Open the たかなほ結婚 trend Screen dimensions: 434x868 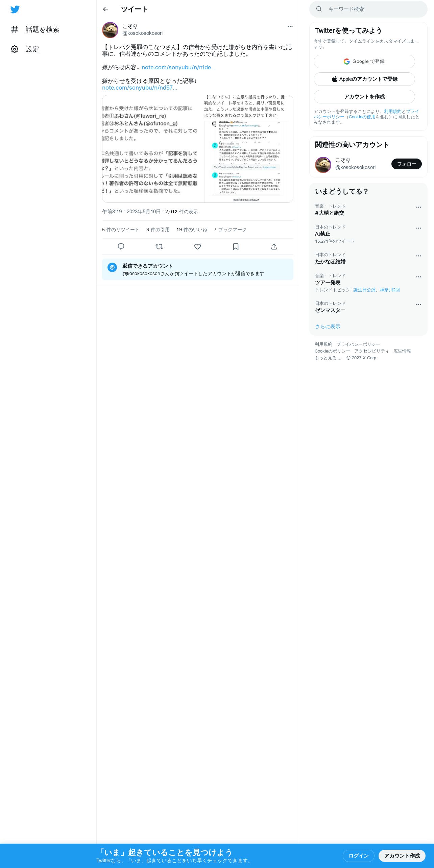tap(330, 262)
